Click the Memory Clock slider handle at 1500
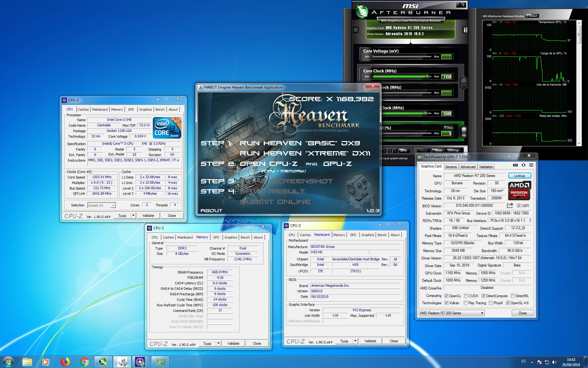The image size is (588, 368). pyautogui.click(x=425, y=113)
